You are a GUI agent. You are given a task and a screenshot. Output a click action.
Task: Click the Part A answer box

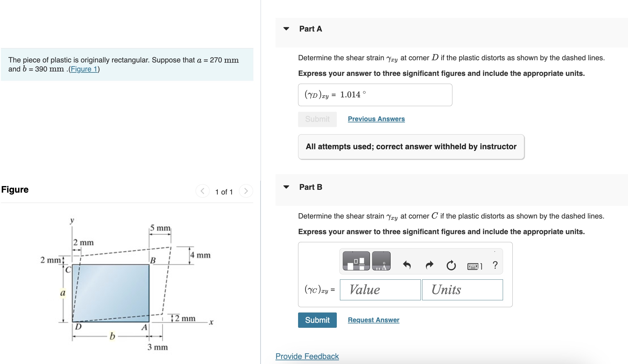pos(375,95)
